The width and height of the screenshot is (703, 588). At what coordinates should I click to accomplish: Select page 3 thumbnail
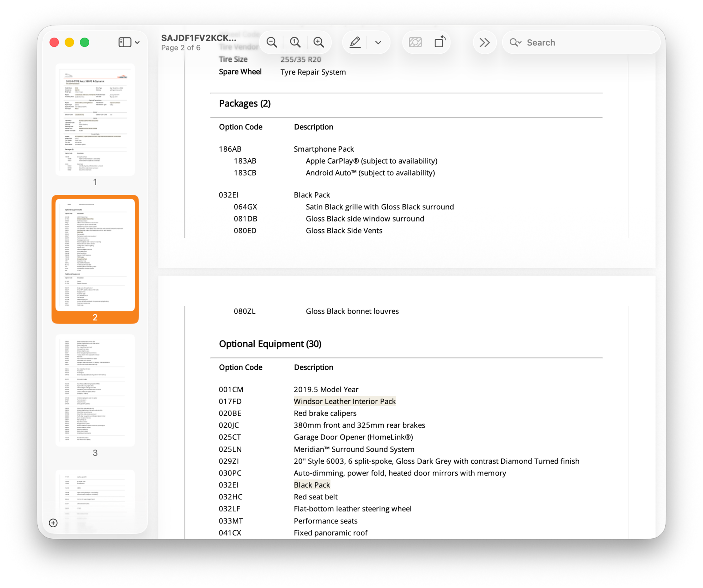coord(95,390)
